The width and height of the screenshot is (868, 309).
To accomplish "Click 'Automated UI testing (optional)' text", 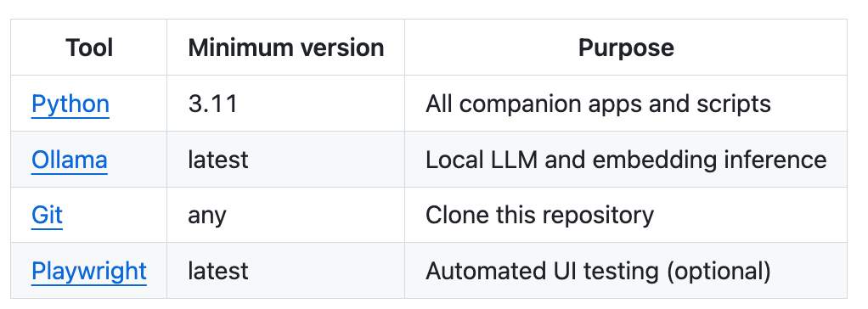I will click(598, 272).
